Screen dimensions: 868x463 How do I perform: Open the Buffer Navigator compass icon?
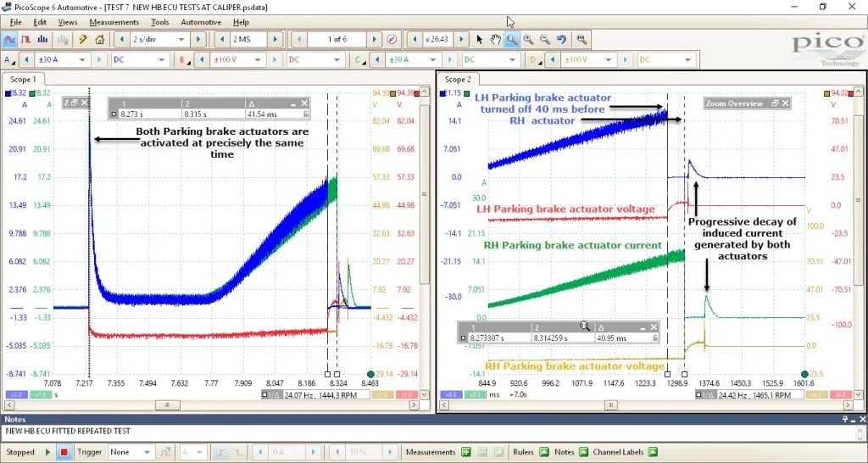392,39
